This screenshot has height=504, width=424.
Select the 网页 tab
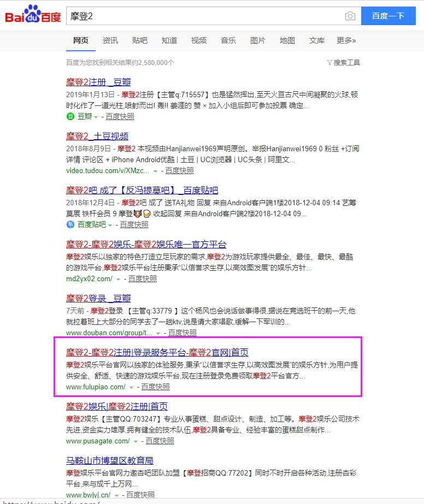click(x=81, y=40)
